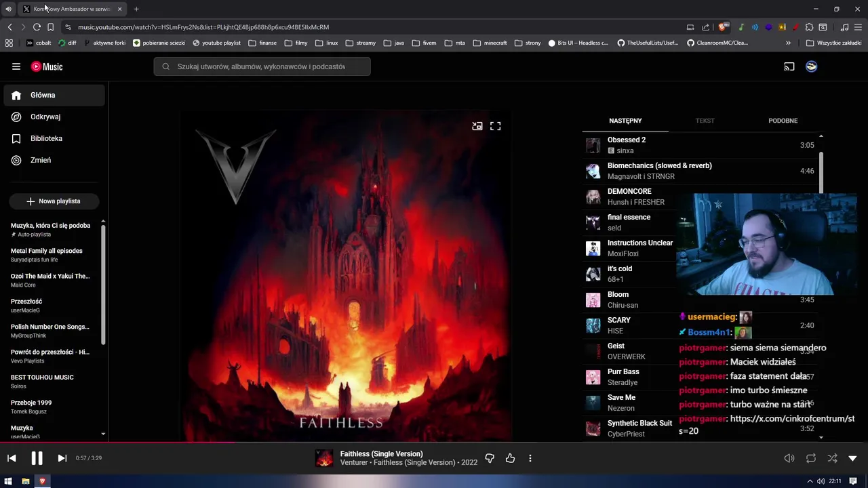Open the Przeszłość playlist
The width and height of the screenshot is (868, 488).
click(x=51, y=306)
